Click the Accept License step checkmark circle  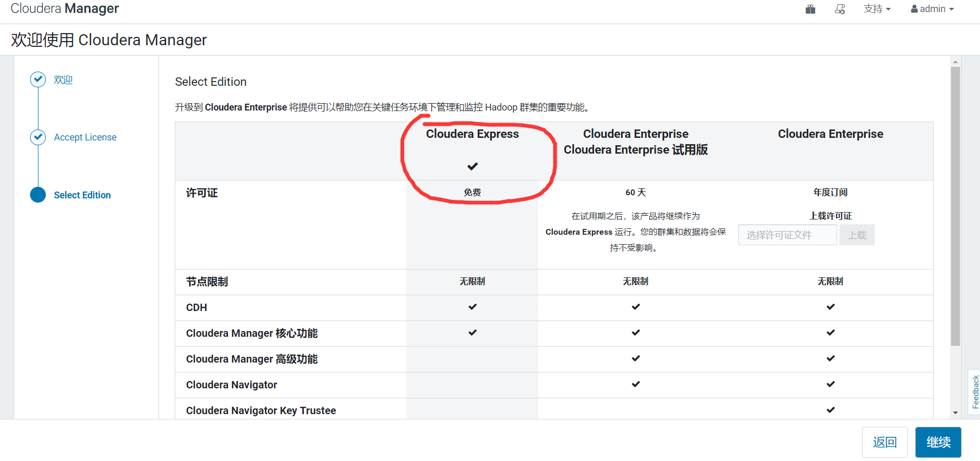point(38,137)
